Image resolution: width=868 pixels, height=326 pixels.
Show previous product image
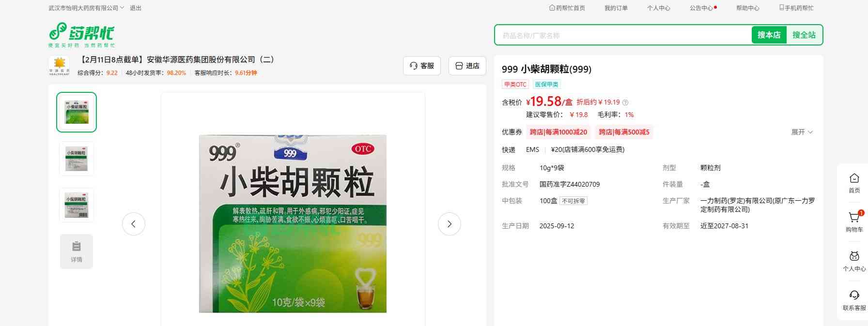coord(134,224)
